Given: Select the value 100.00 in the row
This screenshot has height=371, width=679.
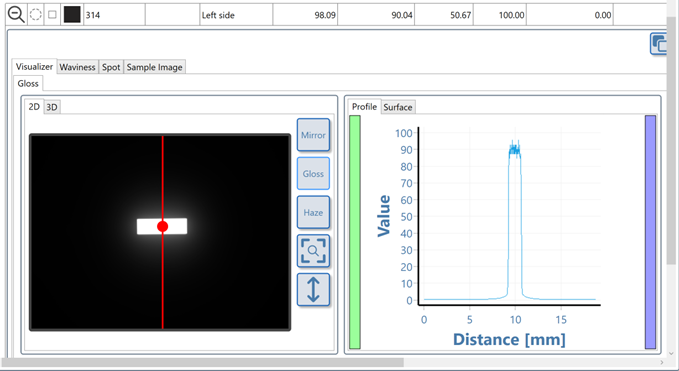Looking at the screenshot, I should [500, 15].
